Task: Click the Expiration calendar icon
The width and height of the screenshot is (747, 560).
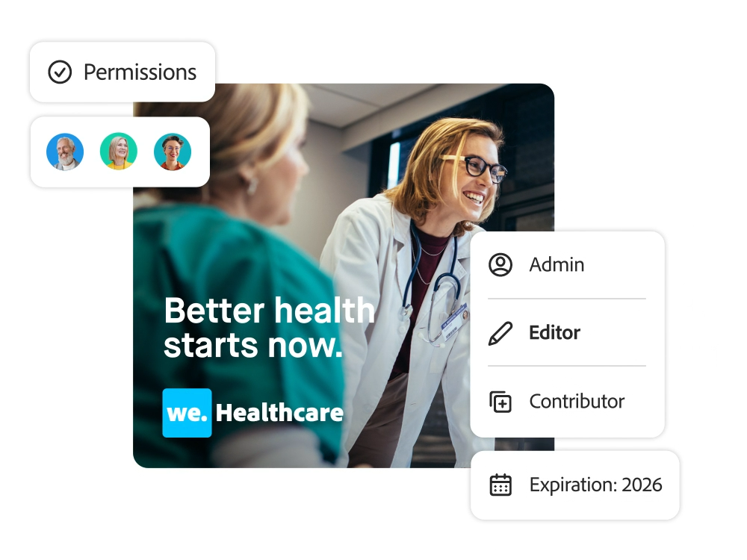Action: click(x=500, y=485)
